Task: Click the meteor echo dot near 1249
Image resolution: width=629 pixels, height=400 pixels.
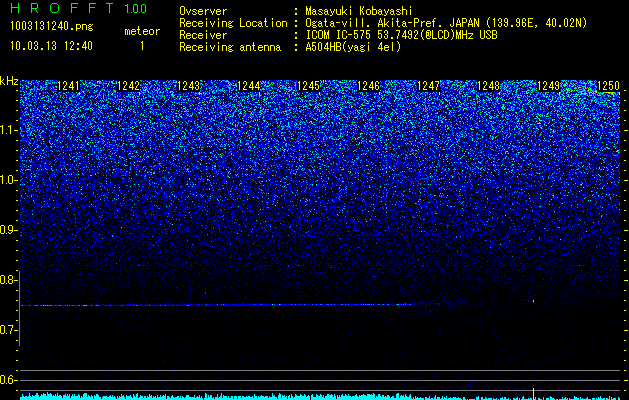Action: [534, 301]
